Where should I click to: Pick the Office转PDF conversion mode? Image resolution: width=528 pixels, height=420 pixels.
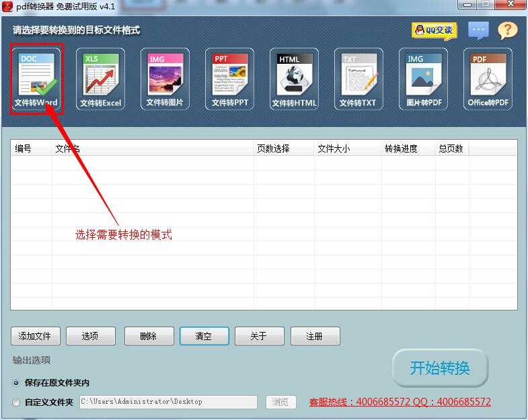(488, 79)
